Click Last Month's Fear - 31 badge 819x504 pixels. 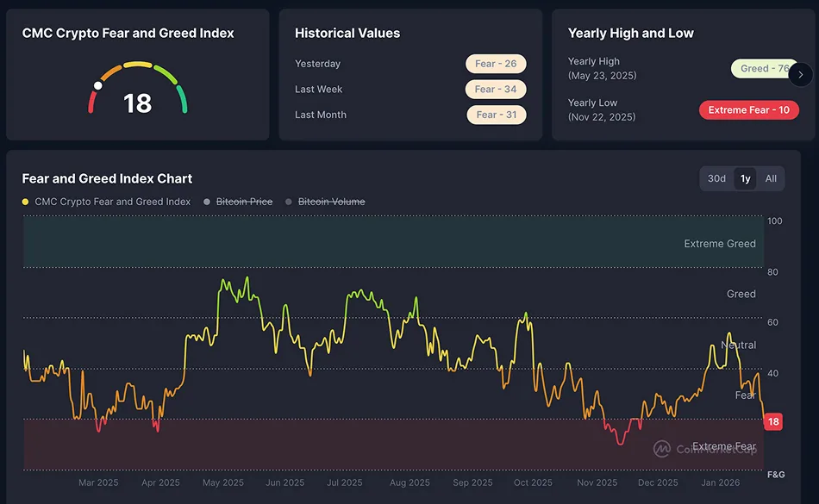pos(496,115)
